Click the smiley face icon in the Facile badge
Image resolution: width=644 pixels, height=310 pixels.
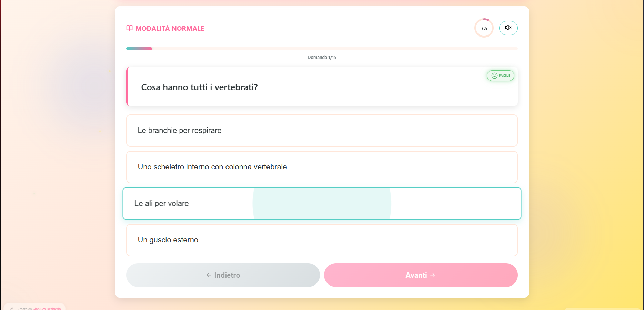[494, 76]
